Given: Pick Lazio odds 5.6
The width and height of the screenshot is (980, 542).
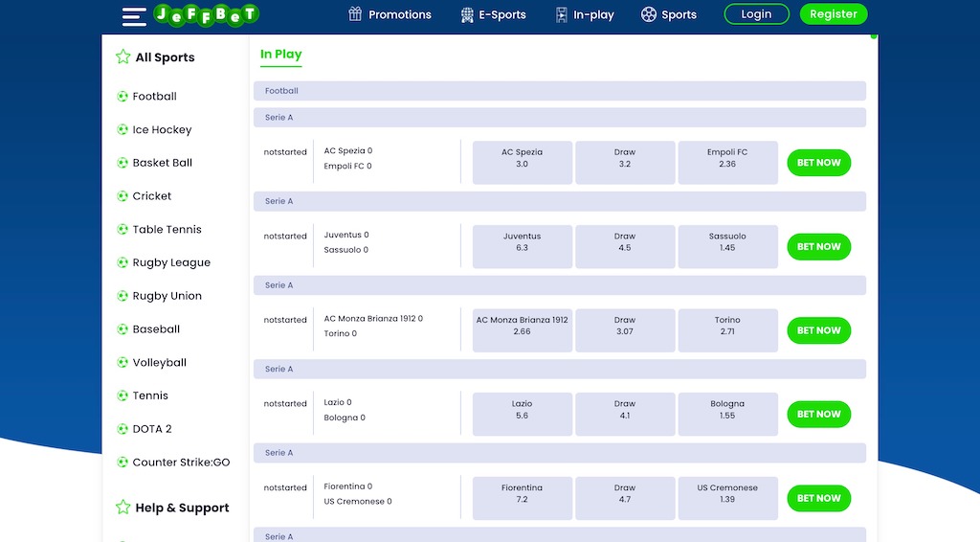Looking at the screenshot, I should (523, 414).
